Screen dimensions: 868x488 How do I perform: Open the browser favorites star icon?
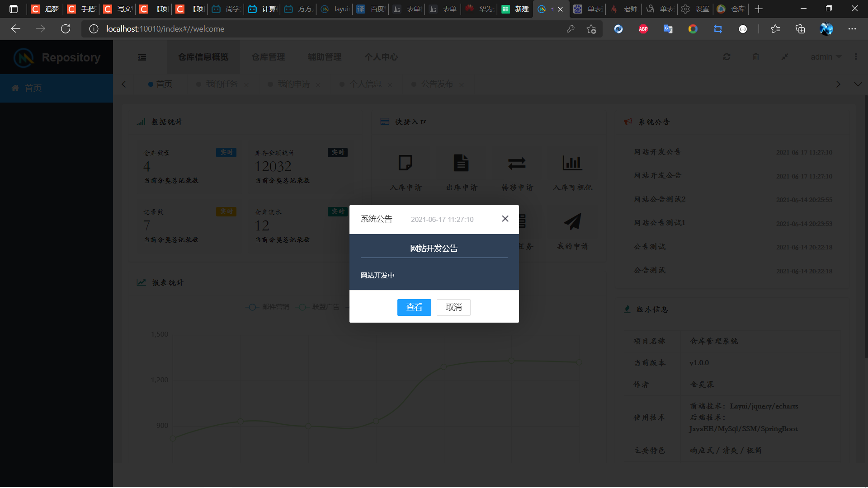[775, 29]
